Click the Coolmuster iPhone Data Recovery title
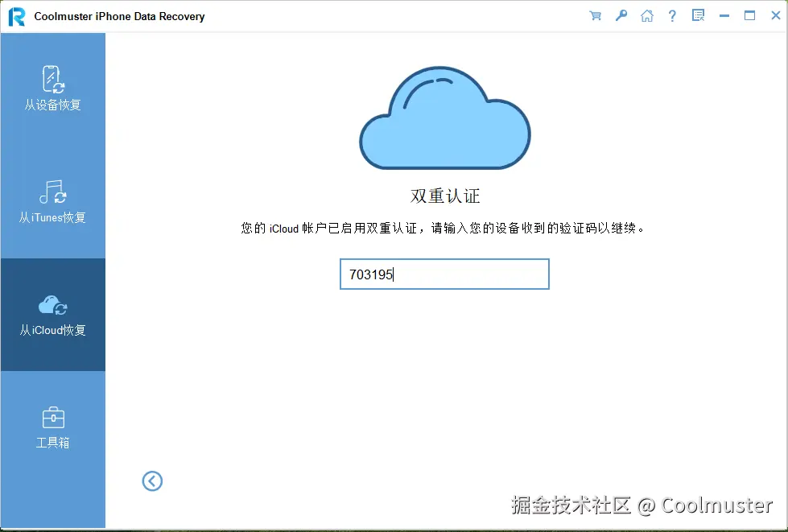The width and height of the screenshot is (788, 532). (x=120, y=17)
